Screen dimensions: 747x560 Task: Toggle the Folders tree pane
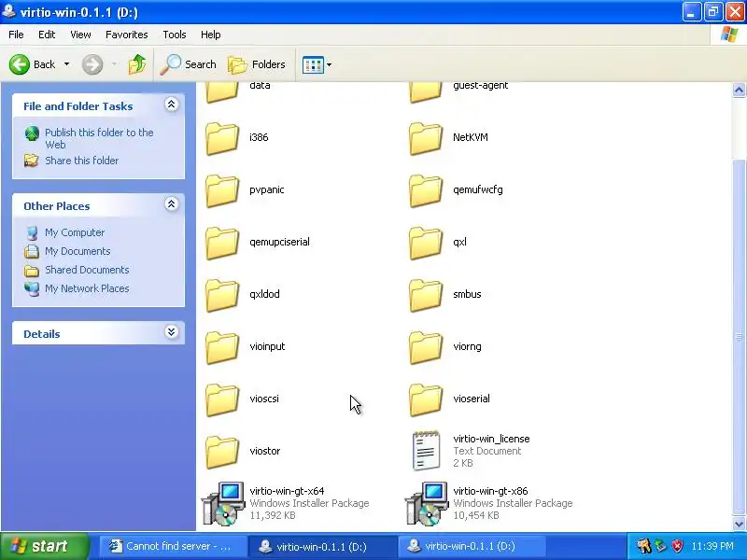click(257, 64)
